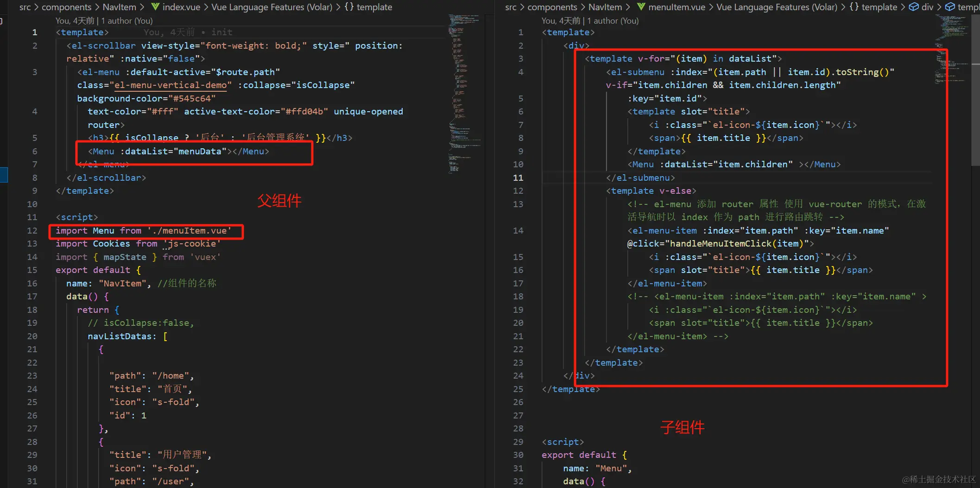Open NavItem breadcrumb in the menuItem.vue pane

(605, 7)
